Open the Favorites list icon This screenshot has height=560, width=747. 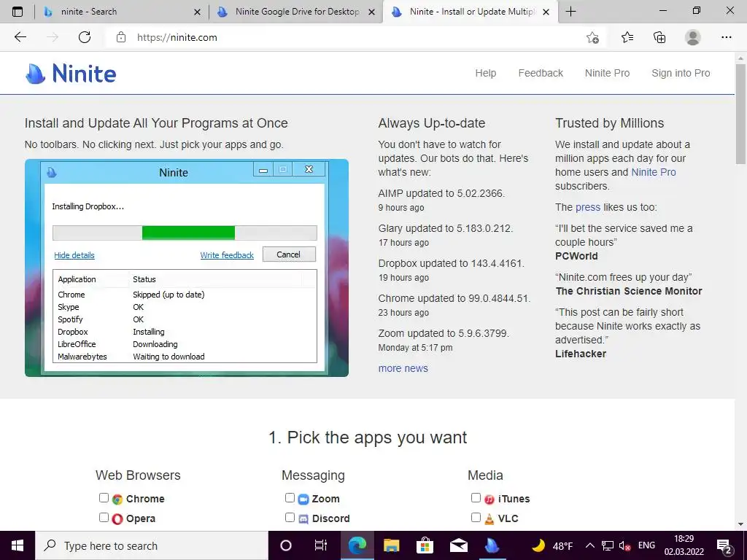[627, 37]
